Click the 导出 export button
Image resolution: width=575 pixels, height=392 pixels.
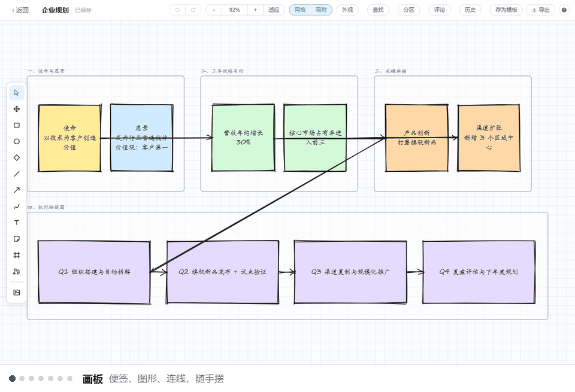tap(541, 10)
